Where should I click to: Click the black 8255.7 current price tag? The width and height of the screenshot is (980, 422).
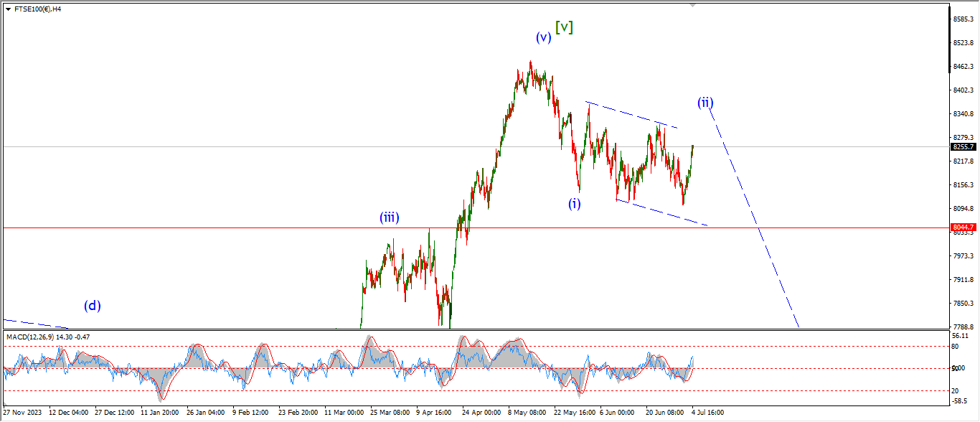tap(963, 146)
